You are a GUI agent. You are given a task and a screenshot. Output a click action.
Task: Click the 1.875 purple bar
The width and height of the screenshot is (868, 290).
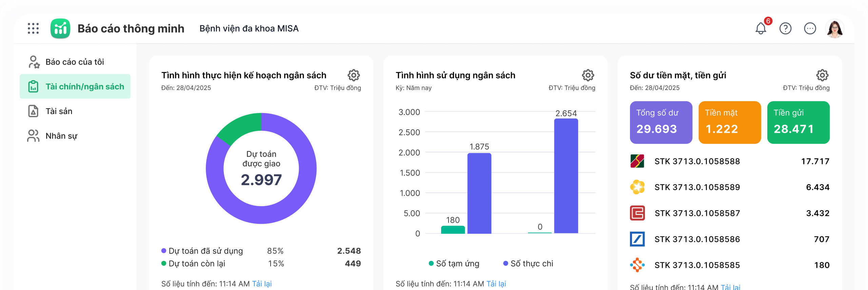click(x=479, y=193)
